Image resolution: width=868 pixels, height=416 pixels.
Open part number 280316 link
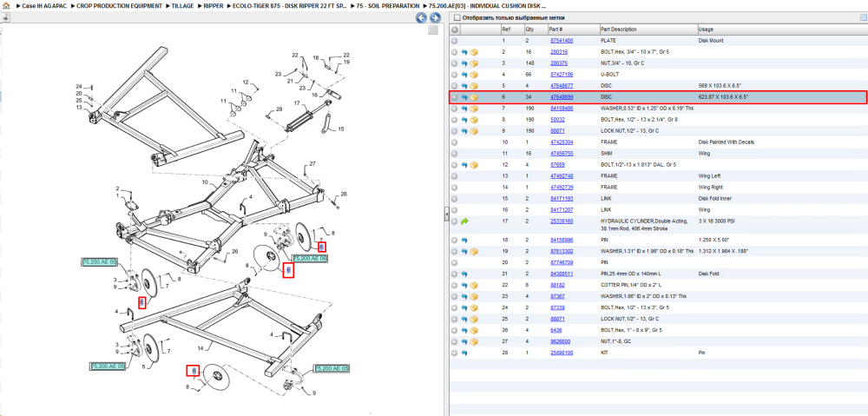click(558, 52)
